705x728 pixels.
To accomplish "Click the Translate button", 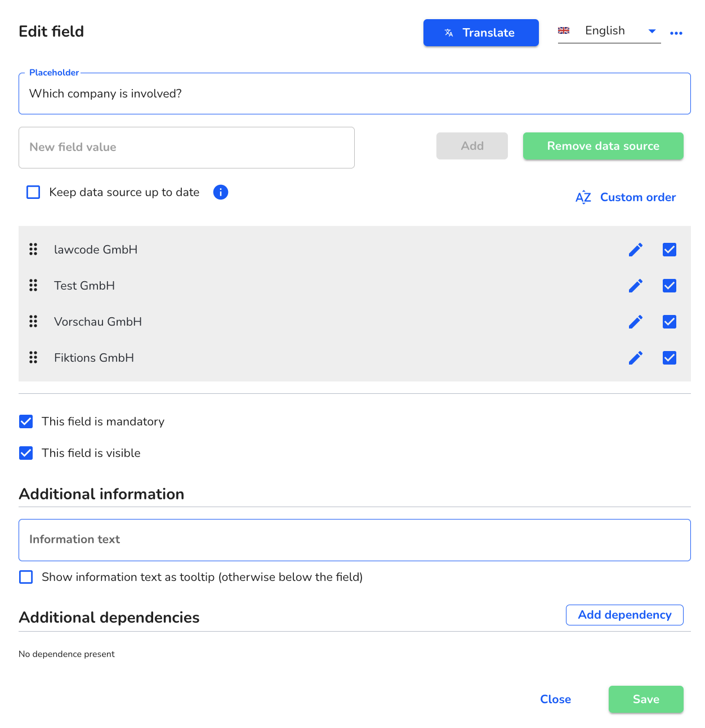I will (x=481, y=33).
